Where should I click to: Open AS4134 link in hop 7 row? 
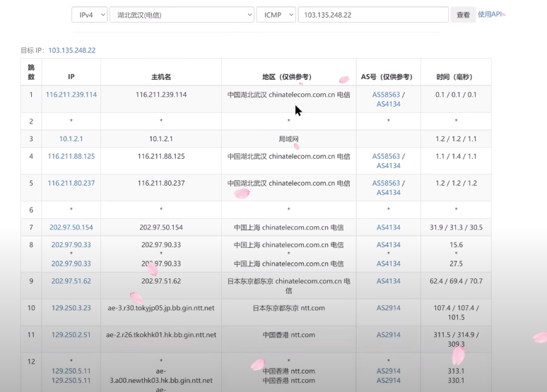(x=388, y=227)
